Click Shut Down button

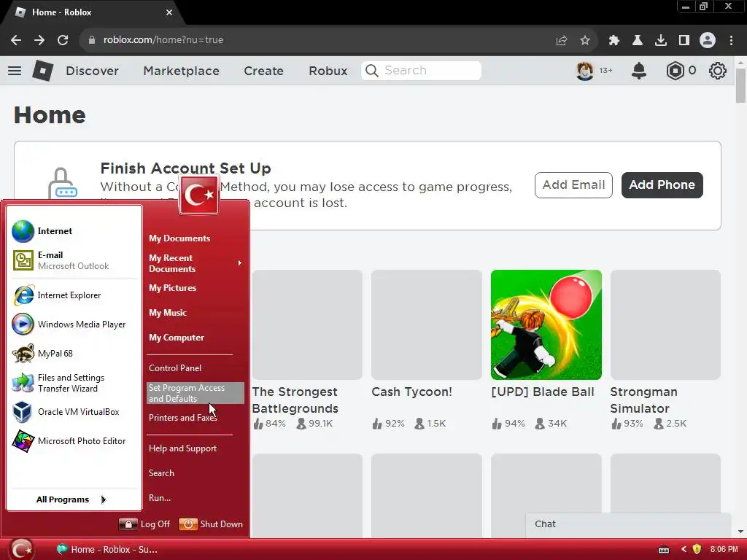pyautogui.click(x=211, y=524)
